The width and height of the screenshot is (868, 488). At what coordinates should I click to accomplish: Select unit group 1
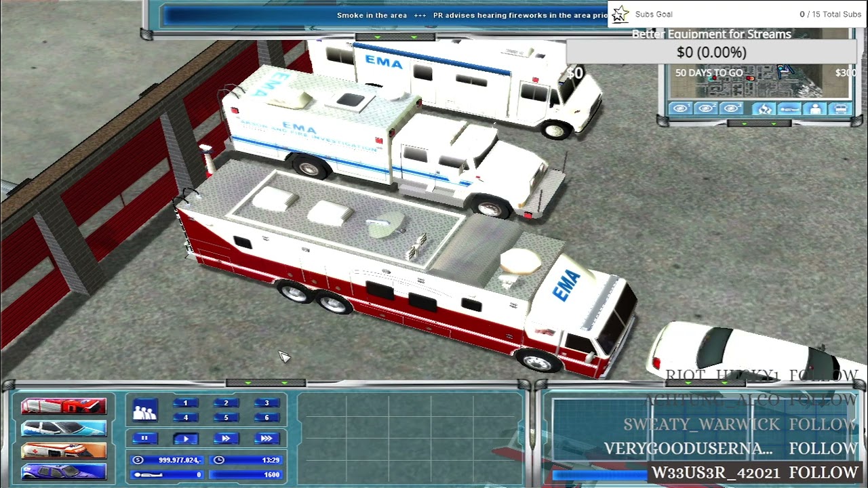pyautogui.click(x=185, y=403)
